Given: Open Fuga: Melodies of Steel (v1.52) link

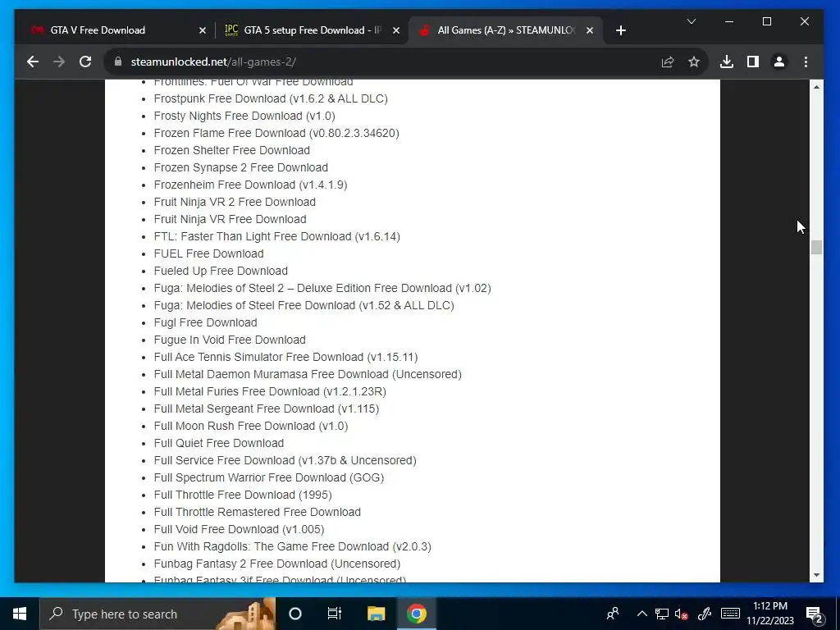Looking at the screenshot, I should pyautogui.click(x=304, y=305).
